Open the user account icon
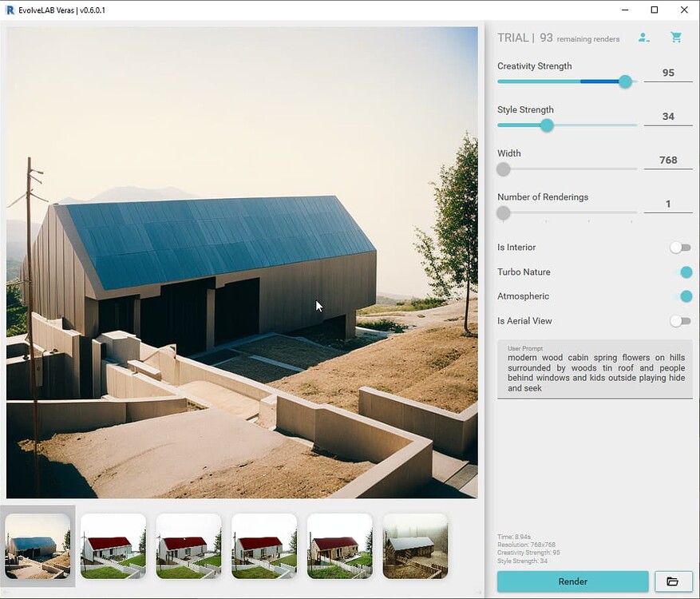This screenshot has width=700, height=599. 643,38
